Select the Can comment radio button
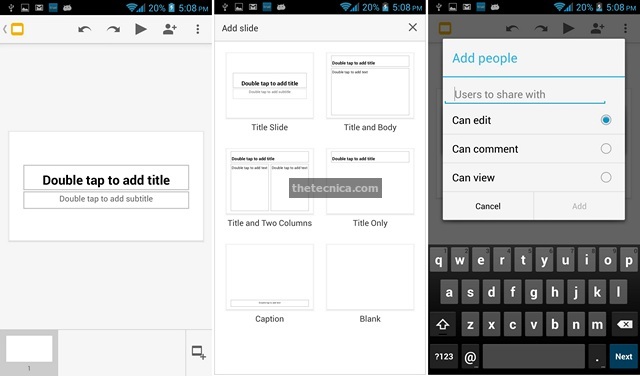This screenshot has width=640, height=376. tap(606, 149)
